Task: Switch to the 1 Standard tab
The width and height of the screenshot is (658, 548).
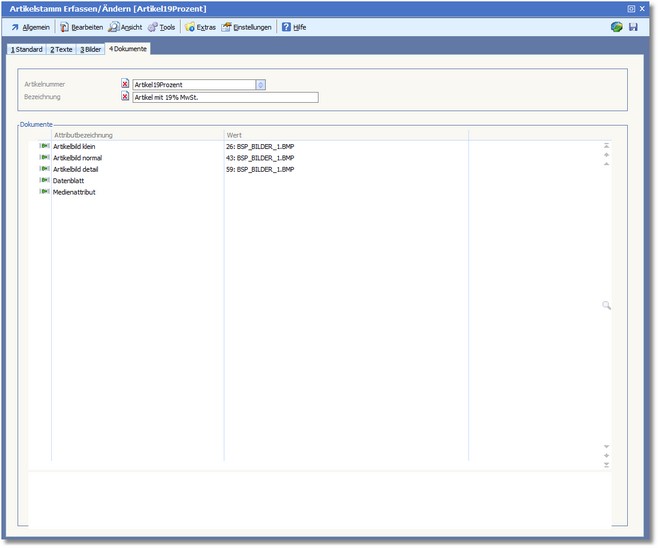Action: 26,49
